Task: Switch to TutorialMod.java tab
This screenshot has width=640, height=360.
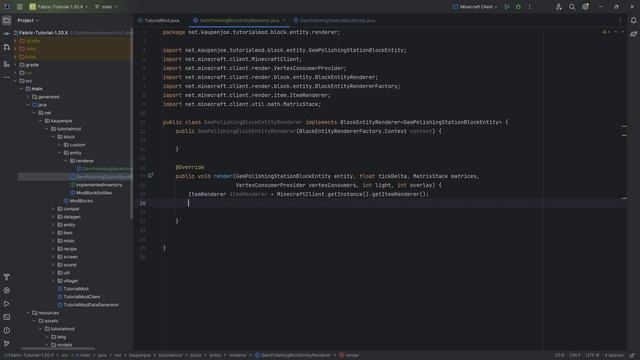Action: (159, 20)
